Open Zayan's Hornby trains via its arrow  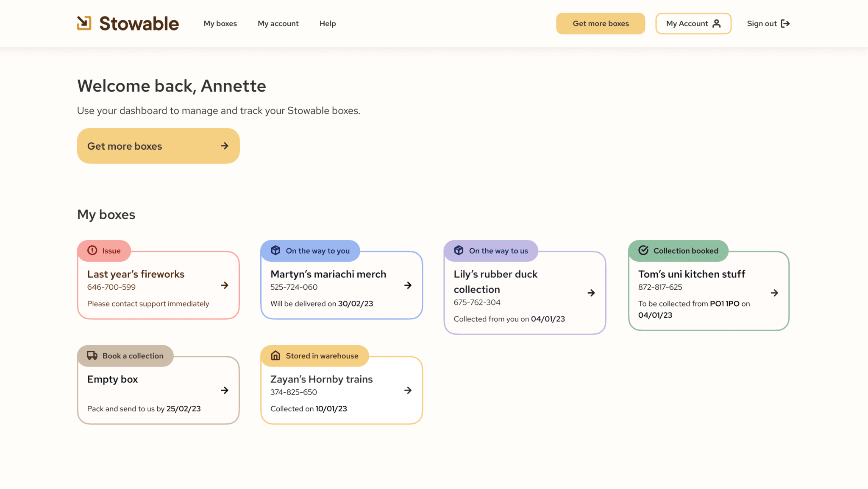pos(408,390)
